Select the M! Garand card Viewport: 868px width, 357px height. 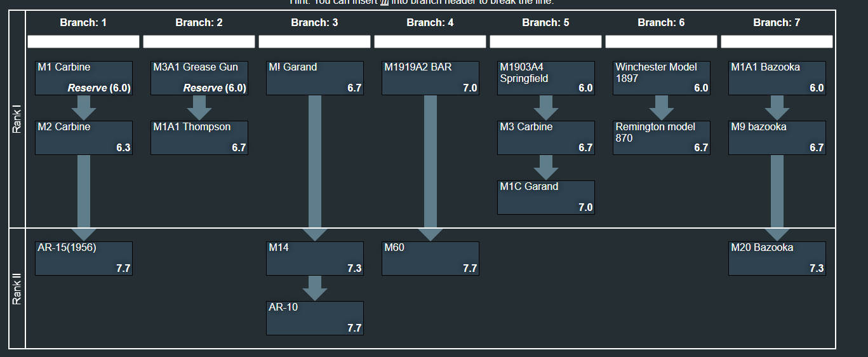click(315, 78)
